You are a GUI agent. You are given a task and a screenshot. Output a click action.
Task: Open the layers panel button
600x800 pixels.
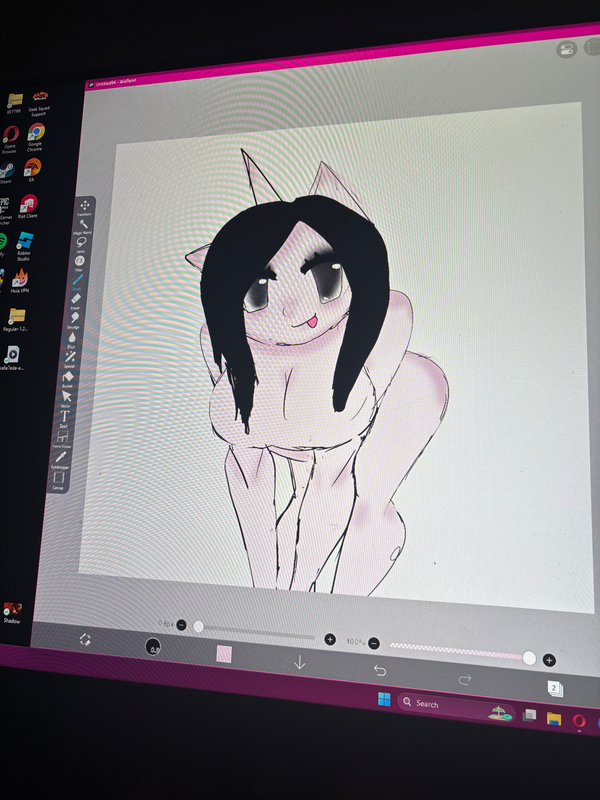555,688
